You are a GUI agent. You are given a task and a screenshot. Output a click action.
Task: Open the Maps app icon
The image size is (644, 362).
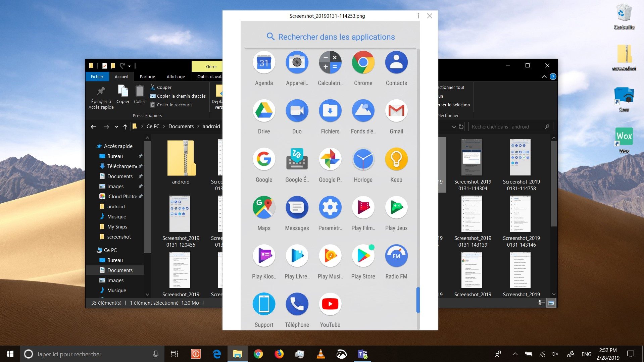coord(264,207)
